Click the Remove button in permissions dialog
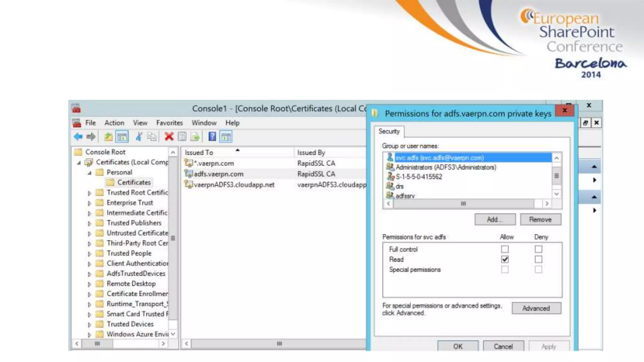 coord(540,219)
